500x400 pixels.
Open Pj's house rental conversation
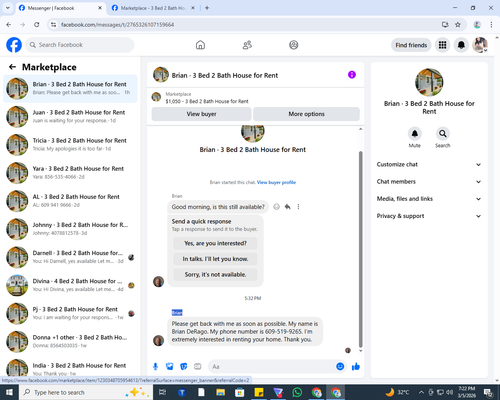(x=70, y=313)
